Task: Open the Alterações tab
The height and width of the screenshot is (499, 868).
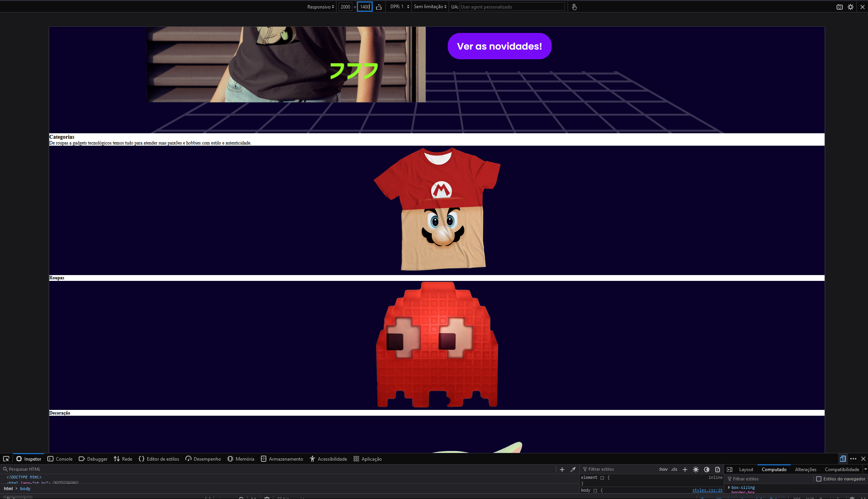Action: pyautogui.click(x=806, y=469)
